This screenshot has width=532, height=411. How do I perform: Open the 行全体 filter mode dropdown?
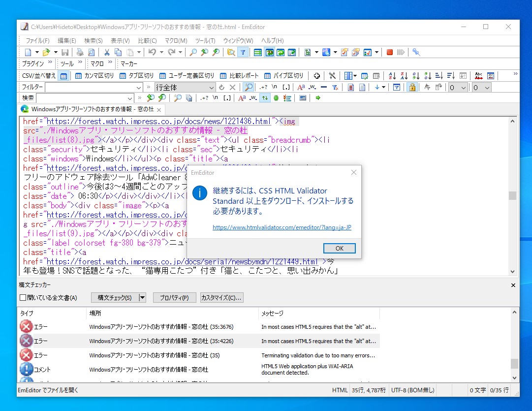(211, 87)
